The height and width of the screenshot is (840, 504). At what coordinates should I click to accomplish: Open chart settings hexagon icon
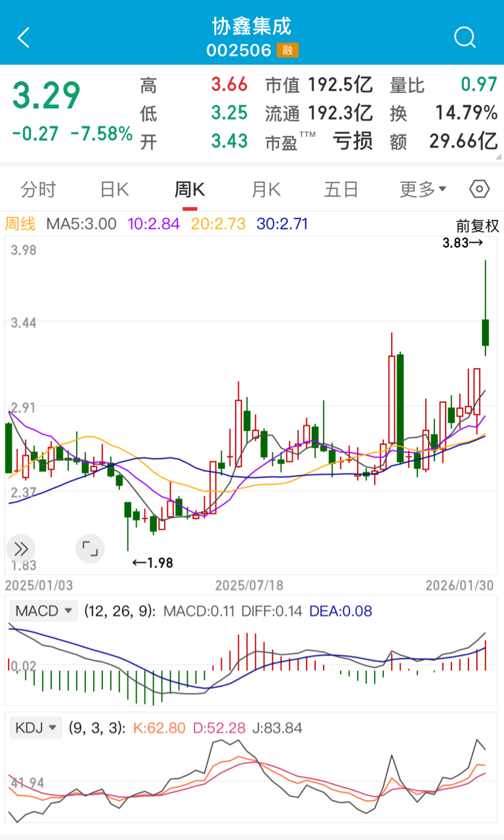point(480,190)
